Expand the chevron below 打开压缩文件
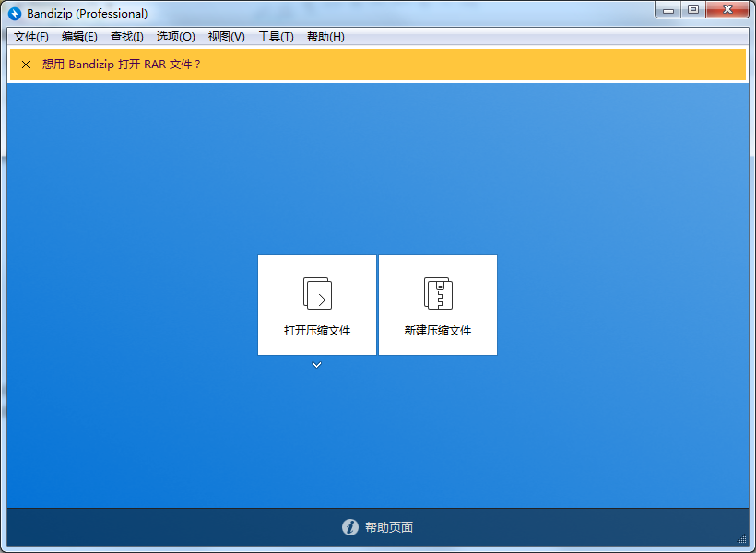 pos(317,366)
